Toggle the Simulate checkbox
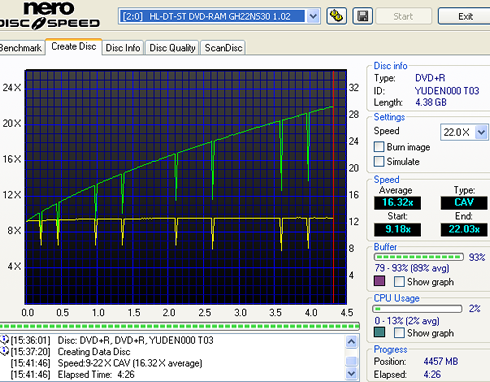Image resolution: width=490 pixels, height=382 pixels. 379,161
